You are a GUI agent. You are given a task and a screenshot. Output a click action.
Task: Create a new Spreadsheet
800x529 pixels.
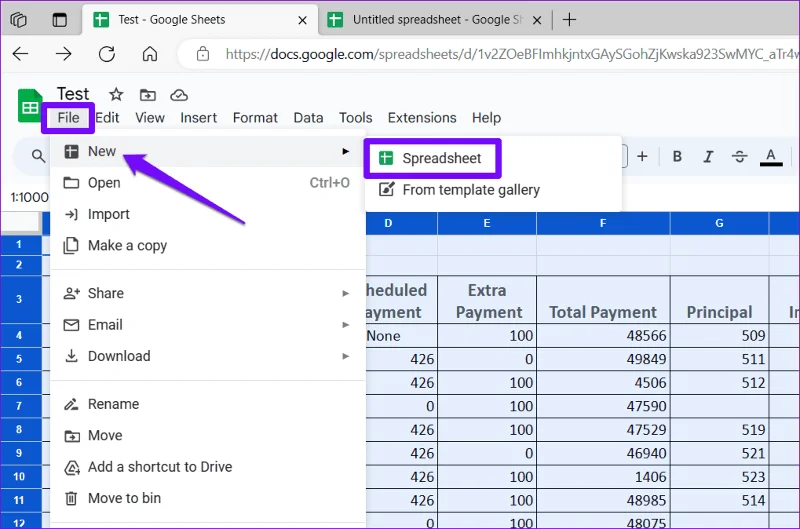pyautogui.click(x=433, y=158)
